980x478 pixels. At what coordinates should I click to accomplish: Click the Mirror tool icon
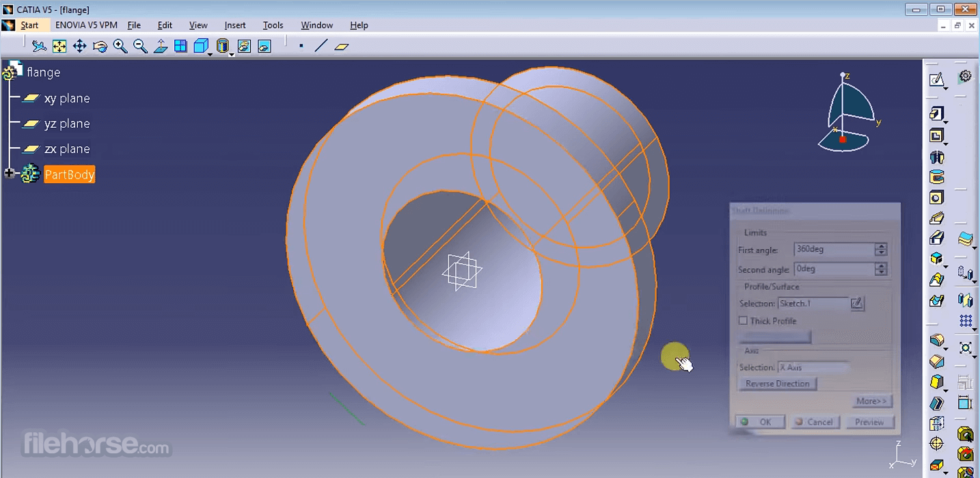point(965,299)
